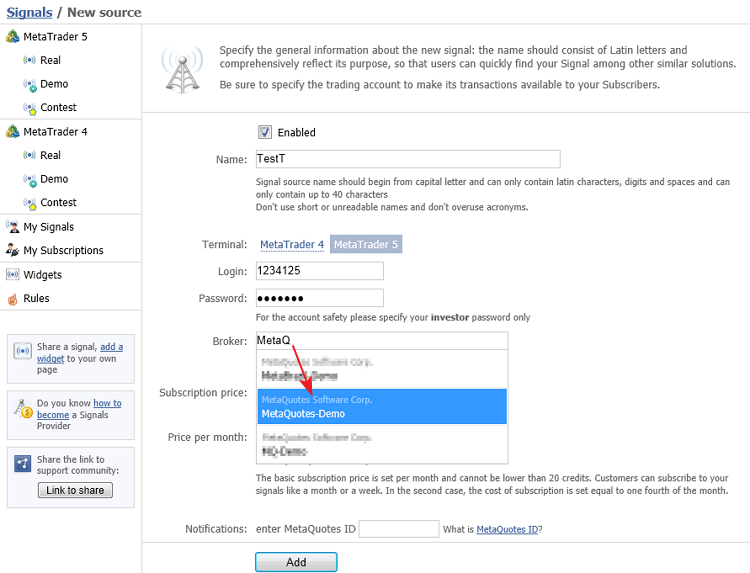Open MetaTrader 5 Demo signals
750x573 pixels.
pyautogui.click(x=54, y=84)
